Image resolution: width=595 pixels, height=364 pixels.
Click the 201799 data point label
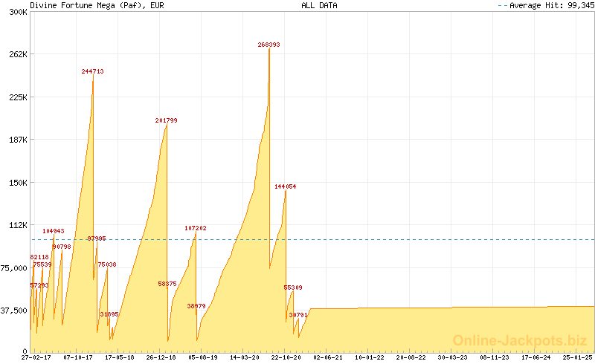coord(166,120)
